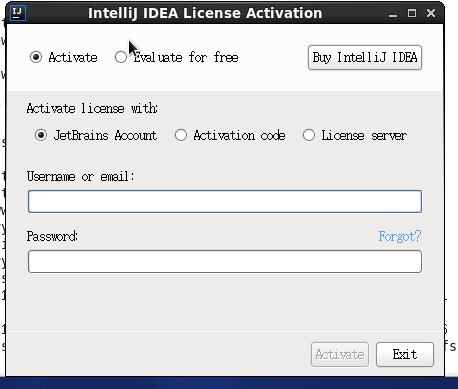Maximize the License Activation dialog
Viewport: 458px width, 389px height.
pyautogui.click(x=412, y=13)
